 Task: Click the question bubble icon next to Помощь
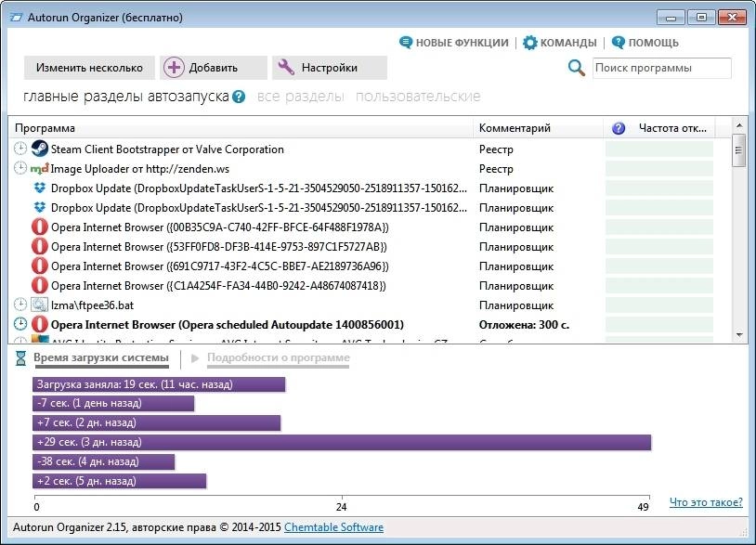tap(619, 43)
